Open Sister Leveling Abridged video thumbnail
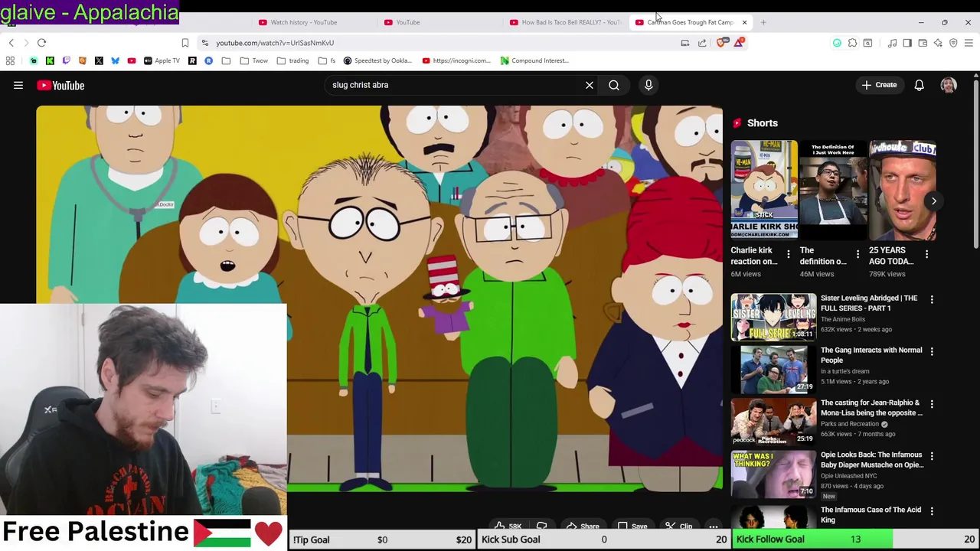The image size is (980, 551). pos(773,317)
